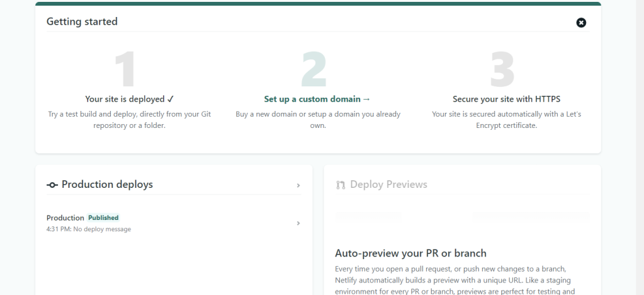Dismiss the Getting started panel
This screenshot has height=295, width=644.
(x=581, y=23)
